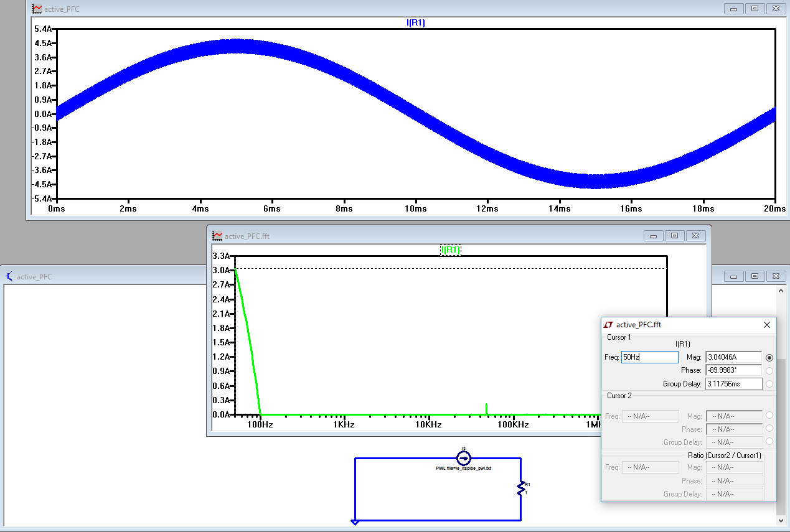Click the LT icon in cursor dialog title

pos(609,325)
